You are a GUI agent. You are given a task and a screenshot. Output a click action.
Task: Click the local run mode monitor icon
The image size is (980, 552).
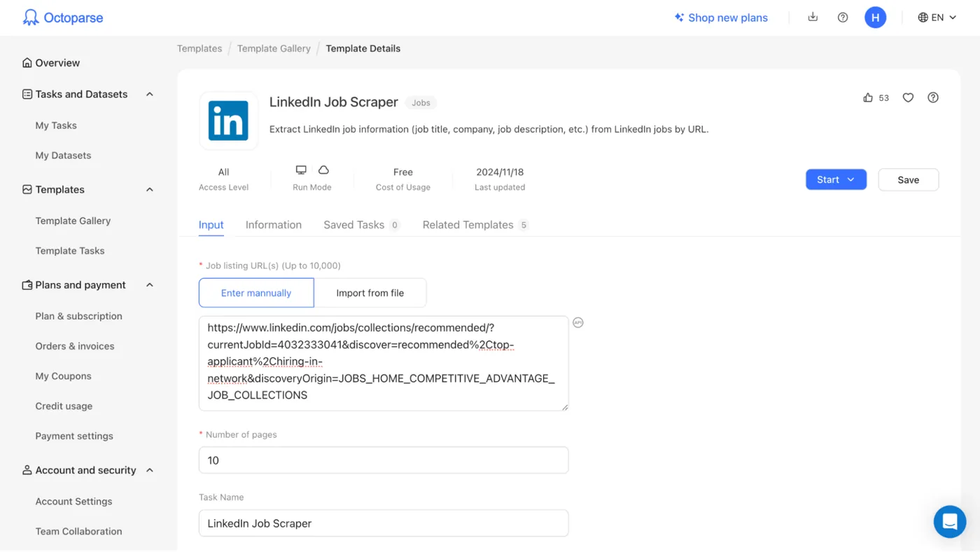click(x=301, y=170)
